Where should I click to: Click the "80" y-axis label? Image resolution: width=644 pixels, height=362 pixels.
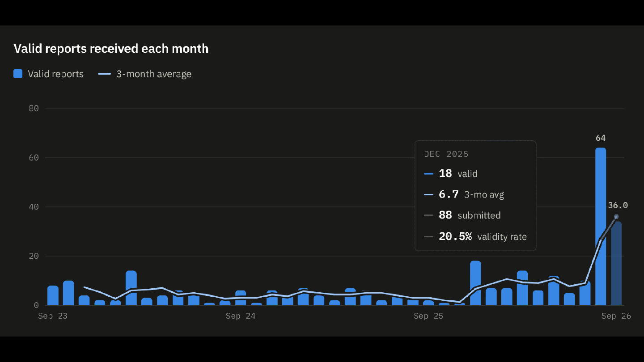[x=34, y=109]
